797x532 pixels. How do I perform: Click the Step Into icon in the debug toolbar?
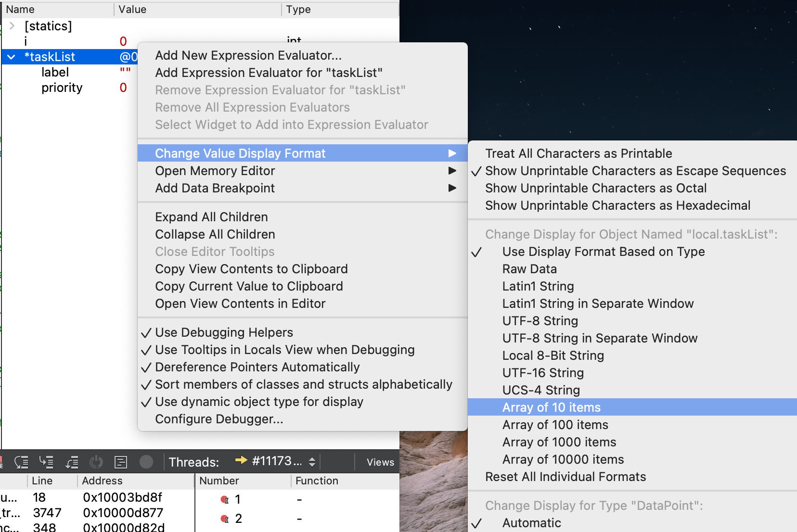click(47, 462)
